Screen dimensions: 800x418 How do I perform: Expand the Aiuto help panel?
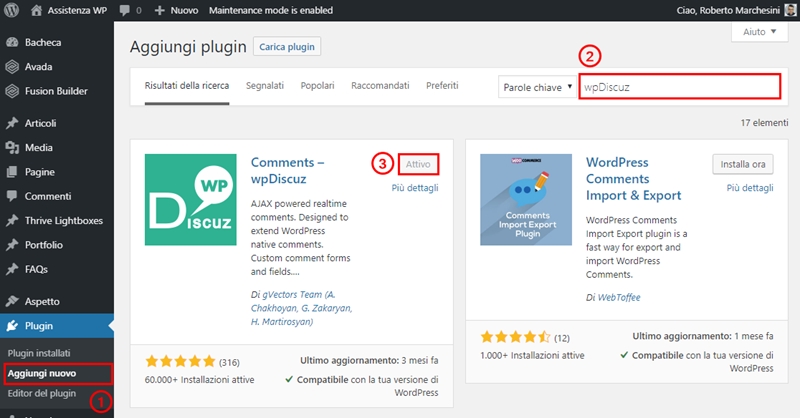coord(760,32)
